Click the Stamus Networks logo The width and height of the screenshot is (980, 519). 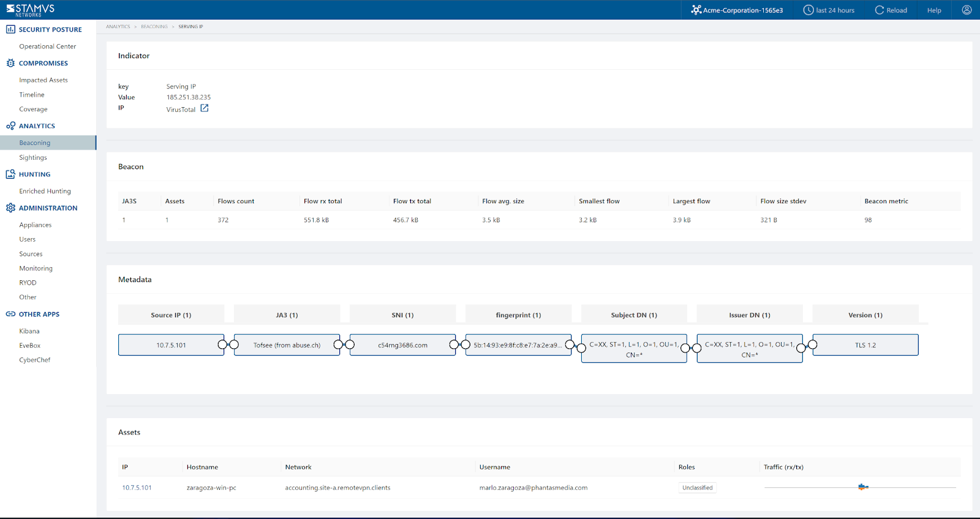30,10
